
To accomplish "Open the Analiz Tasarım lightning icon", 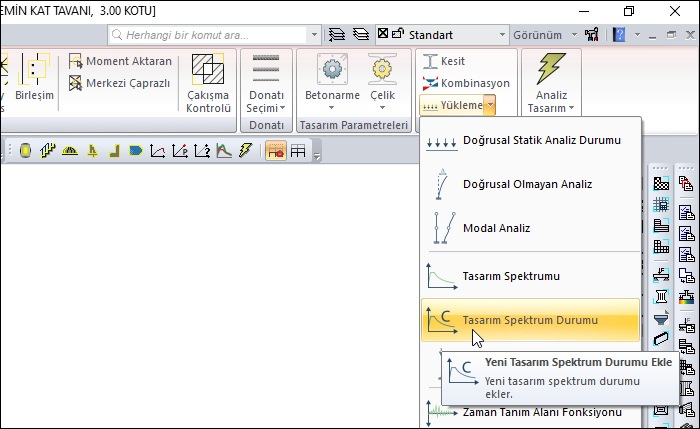I will tap(551, 71).
